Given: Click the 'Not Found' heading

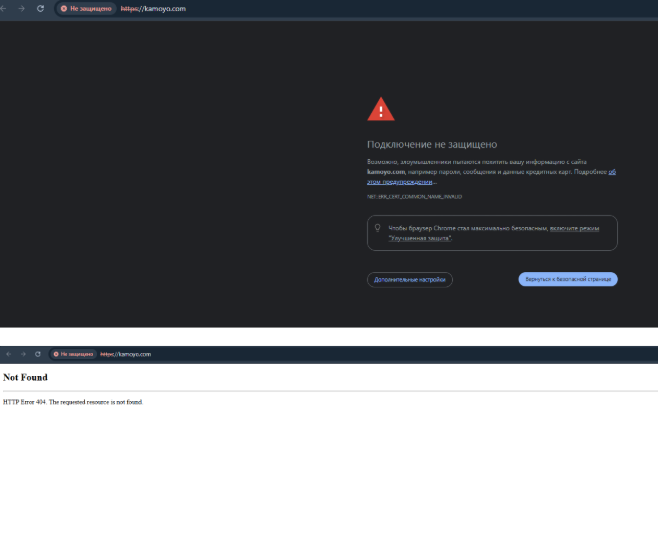Looking at the screenshot, I should [25, 377].
